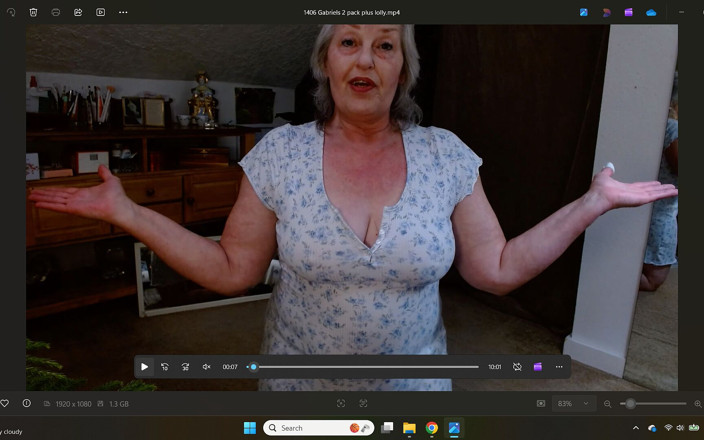
Task: Start slideshow from the top toolbar
Action: click(x=101, y=12)
